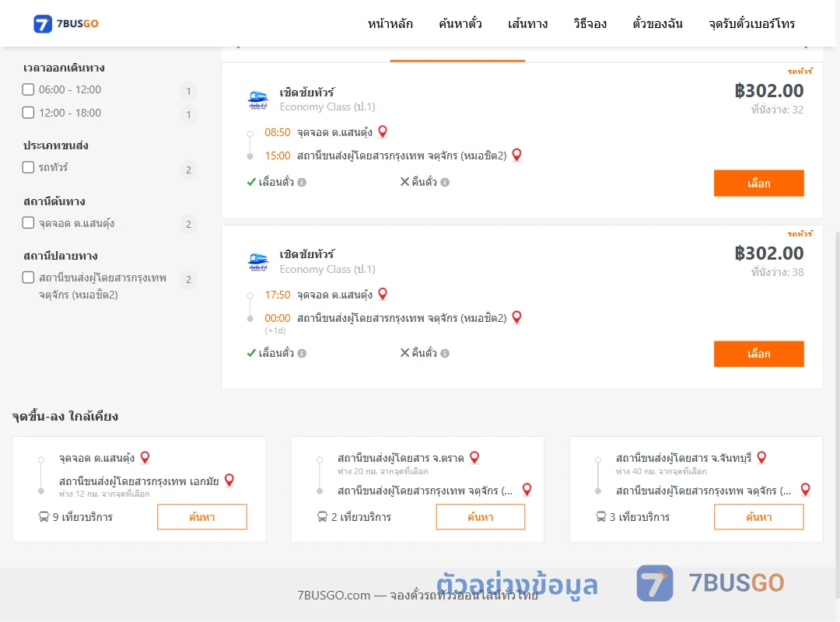Show info for คืนตั๋ว on 17:50 trip
The height and width of the screenshot is (622, 840).
(445, 353)
